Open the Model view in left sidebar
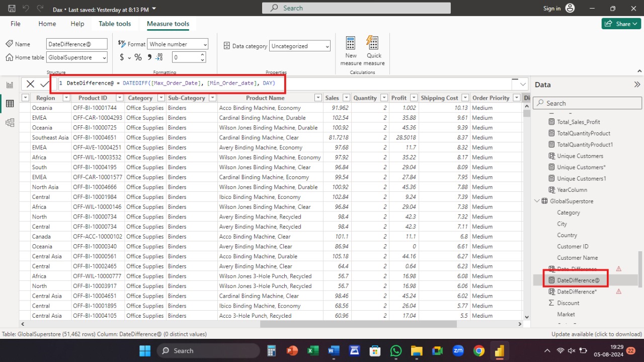Screen dimensions: 644x362 coord(10,122)
